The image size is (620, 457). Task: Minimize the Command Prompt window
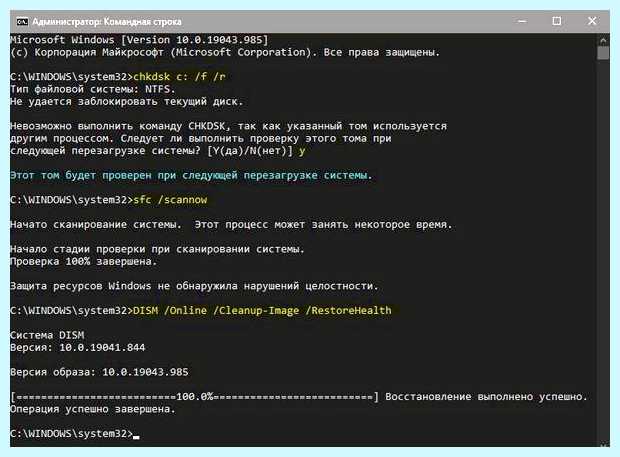point(522,21)
